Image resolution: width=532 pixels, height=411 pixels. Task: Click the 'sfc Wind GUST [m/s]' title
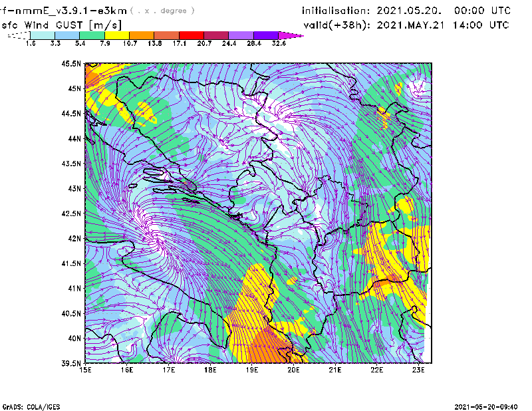point(61,25)
